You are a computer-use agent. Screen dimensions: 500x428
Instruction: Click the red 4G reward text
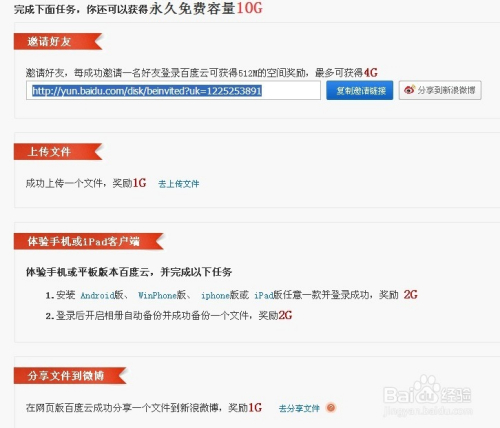[x=370, y=72]
